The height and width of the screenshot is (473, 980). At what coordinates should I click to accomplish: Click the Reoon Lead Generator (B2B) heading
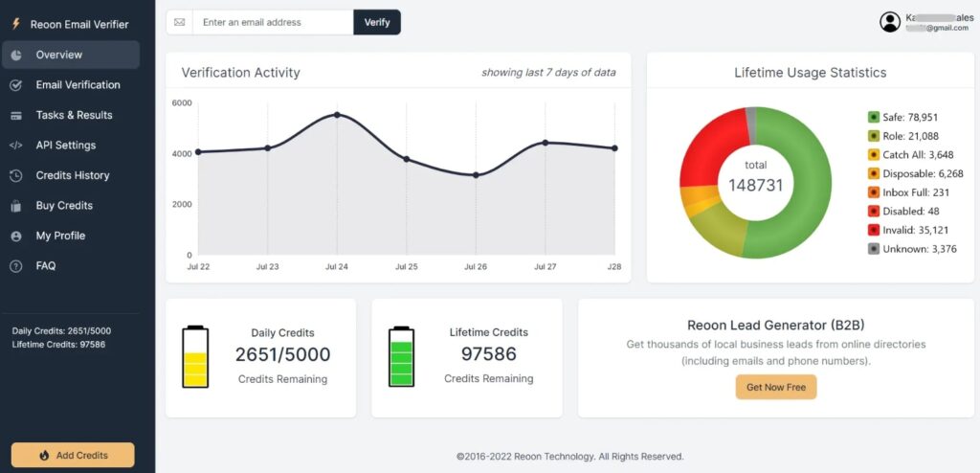tap(775, 326)
